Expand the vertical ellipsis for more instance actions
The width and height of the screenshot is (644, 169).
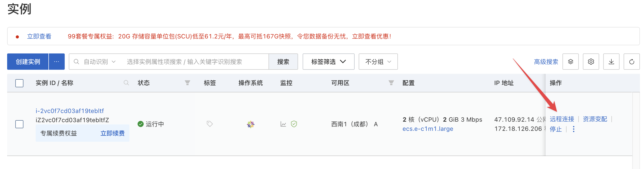tap(574, 129)
